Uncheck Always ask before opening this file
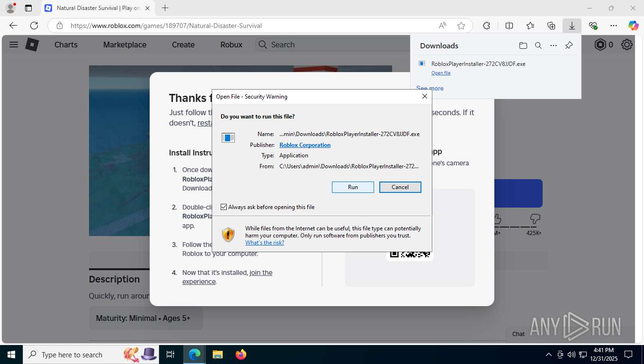 click(224, 207)
